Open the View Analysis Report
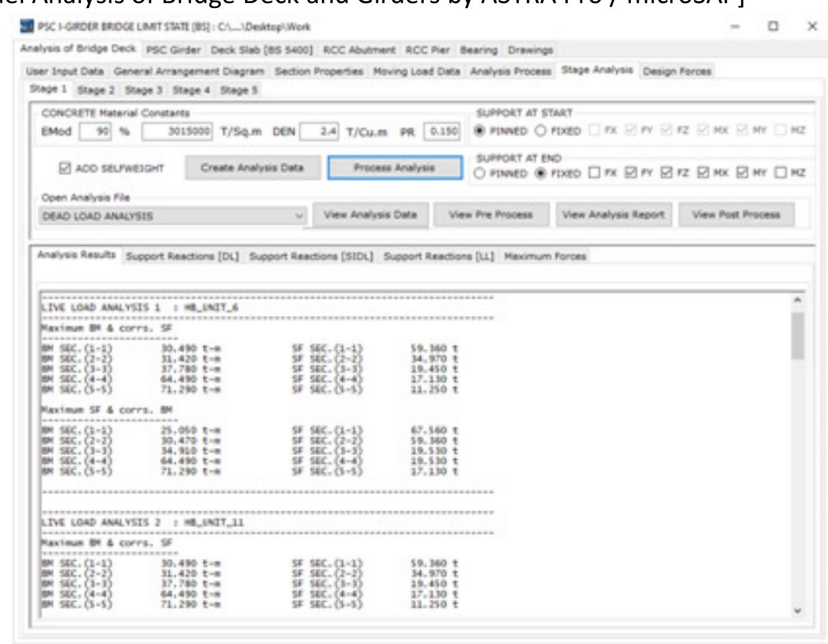828x644 pixels. [x=615, y=214]
